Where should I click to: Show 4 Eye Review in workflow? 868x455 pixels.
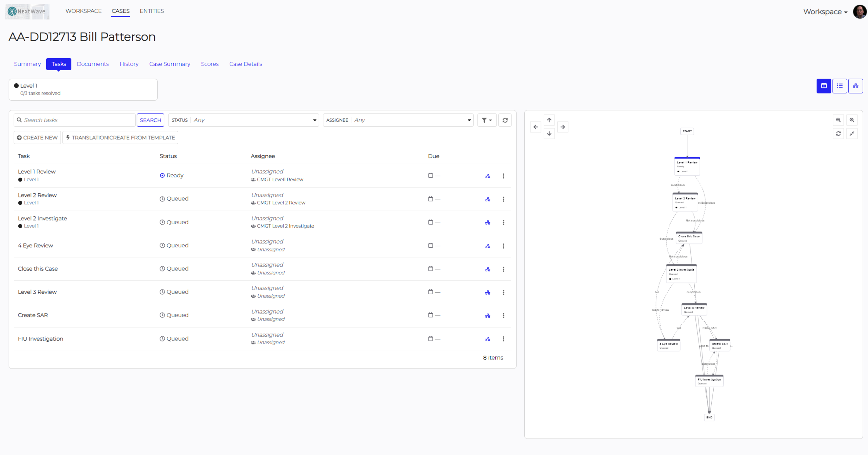(x=487, y=246)
